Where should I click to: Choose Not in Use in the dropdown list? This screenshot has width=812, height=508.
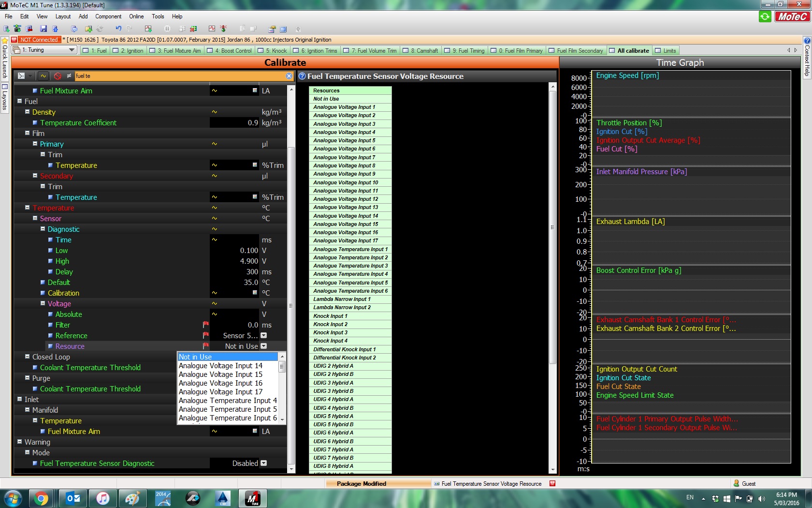coord(228,357)
